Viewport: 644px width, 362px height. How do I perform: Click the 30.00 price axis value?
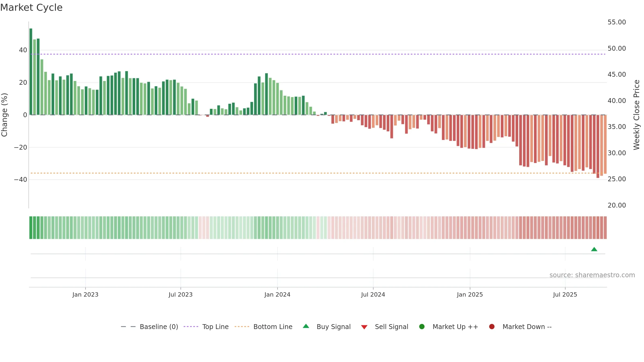[617, 153]
